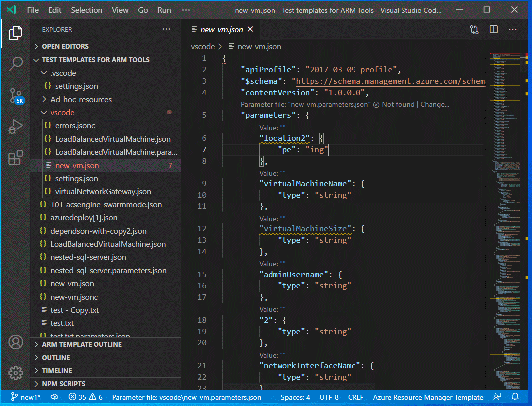Open Problems panel via 35 errors indicator
Screen dimensions: 532x406
pos(77,397)
